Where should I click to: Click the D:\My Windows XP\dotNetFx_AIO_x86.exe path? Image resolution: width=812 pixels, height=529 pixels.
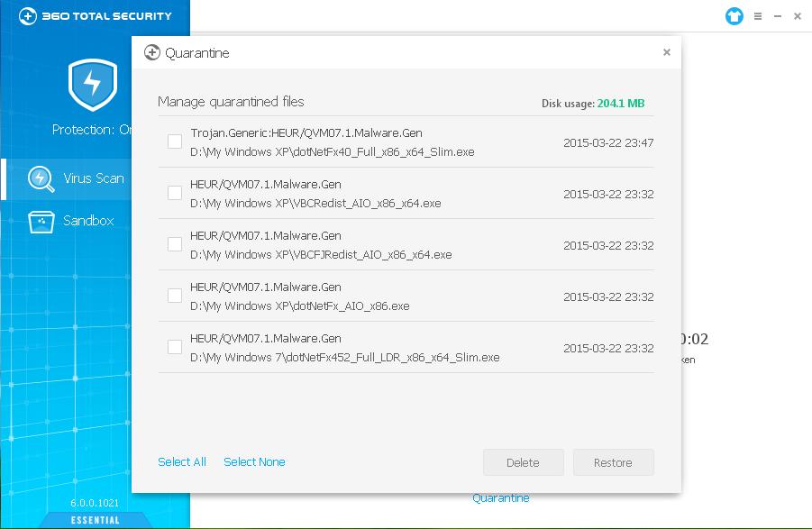coord(300,306)
